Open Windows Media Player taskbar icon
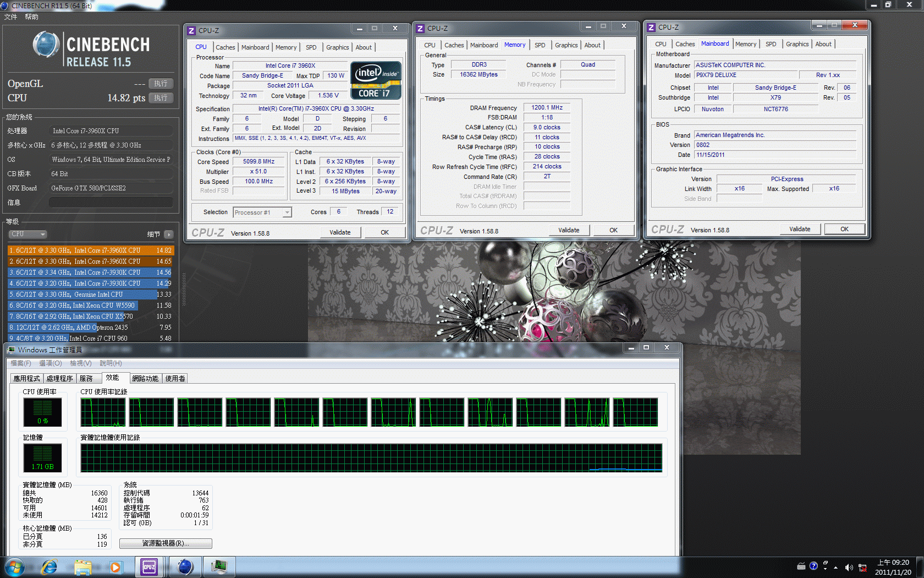 (116, 567)
